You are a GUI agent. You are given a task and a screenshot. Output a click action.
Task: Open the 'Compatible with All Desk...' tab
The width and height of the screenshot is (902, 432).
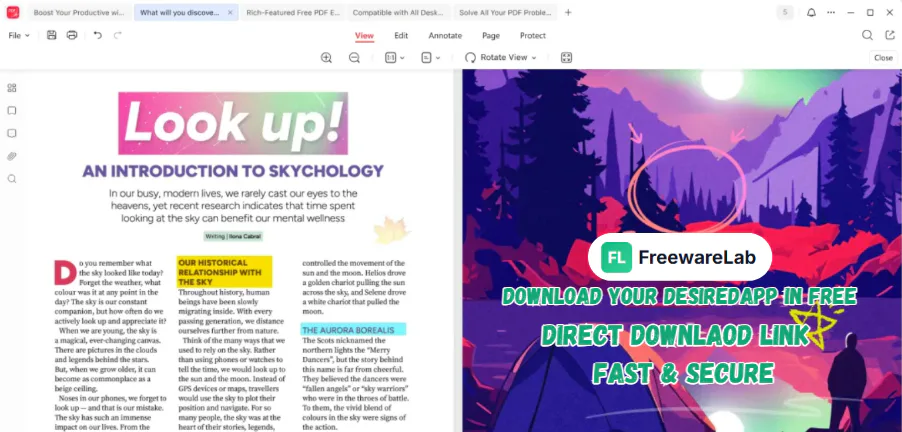click(398, 12)
